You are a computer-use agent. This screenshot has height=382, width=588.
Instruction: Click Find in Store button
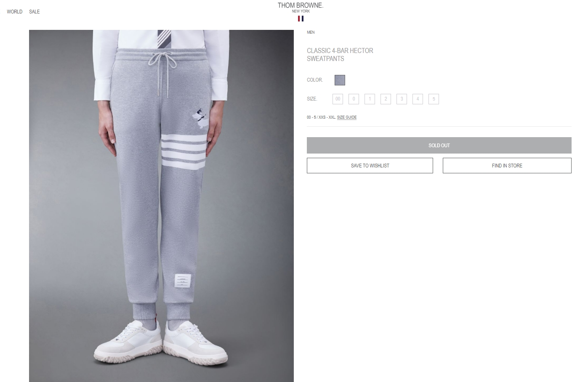507,166
